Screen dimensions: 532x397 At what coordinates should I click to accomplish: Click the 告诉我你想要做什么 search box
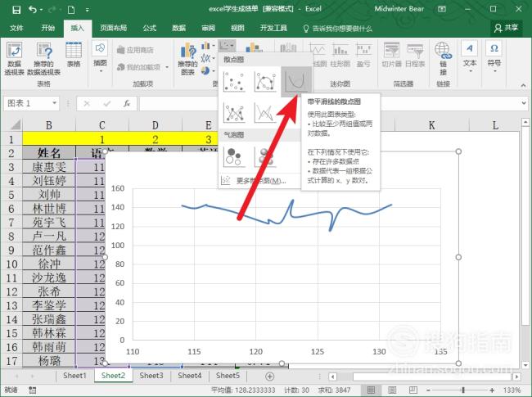point(338,29)
